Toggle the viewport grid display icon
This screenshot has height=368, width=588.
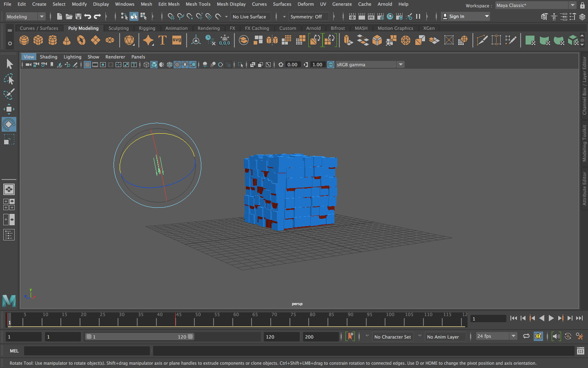point(87,65)
